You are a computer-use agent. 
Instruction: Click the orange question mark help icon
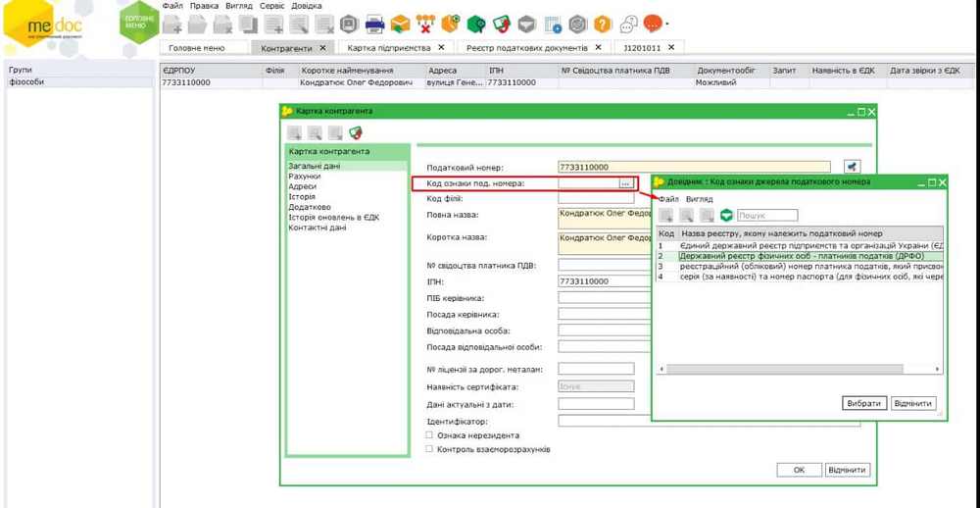click(x=603, y=25)
